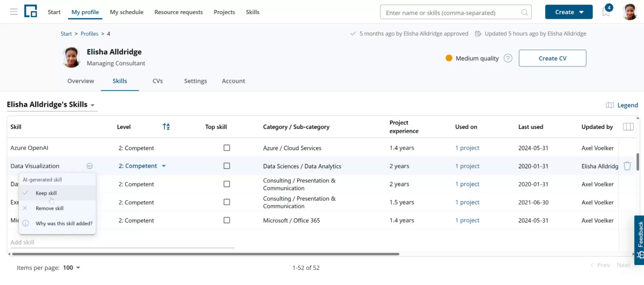
Task: Delete the Data Visualization skill with trash icon
Action: pos(627,166)
